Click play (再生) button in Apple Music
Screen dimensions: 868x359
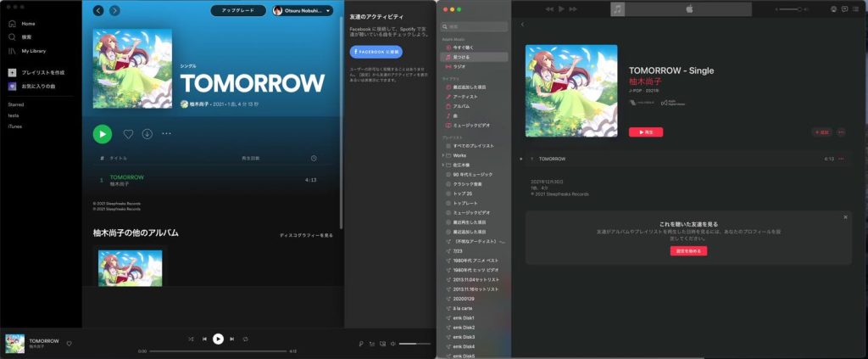[x=645, y=132]
